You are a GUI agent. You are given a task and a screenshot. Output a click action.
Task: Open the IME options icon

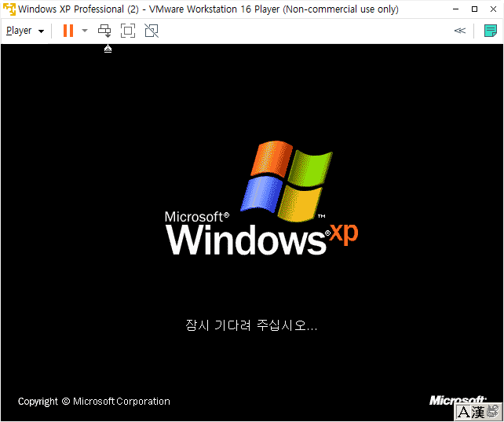pyautogui.click(x=492, y=412)
